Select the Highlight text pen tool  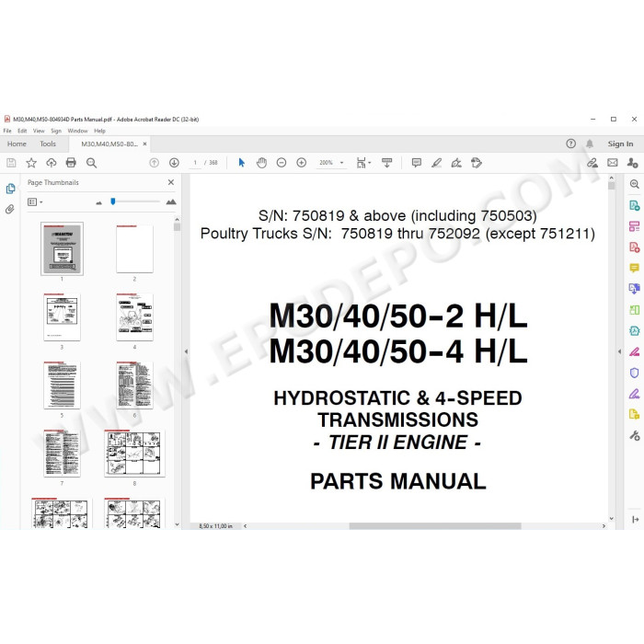pos(437,163)
